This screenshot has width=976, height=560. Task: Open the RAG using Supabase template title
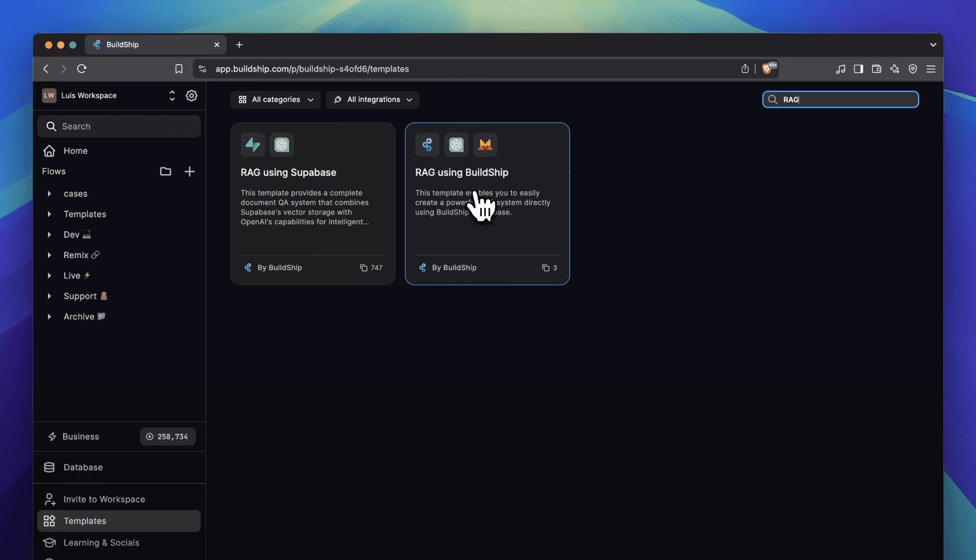[289, 172]
